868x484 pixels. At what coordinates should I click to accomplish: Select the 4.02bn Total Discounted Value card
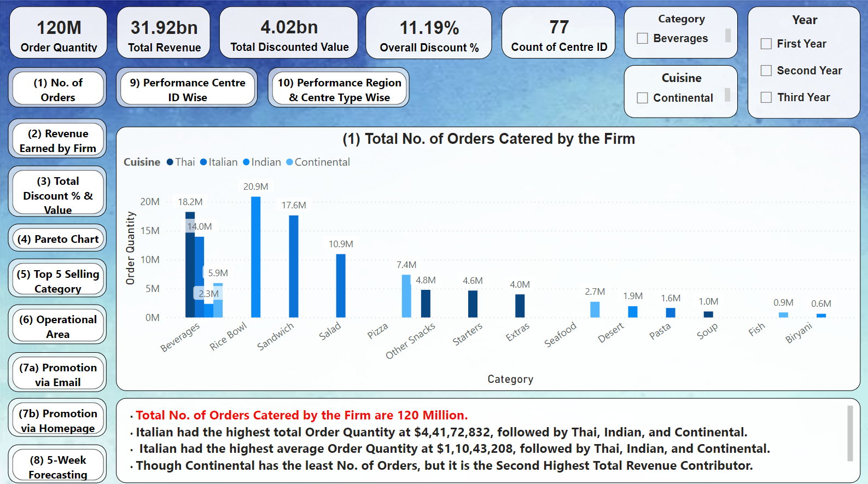click(x=289, y=33)
